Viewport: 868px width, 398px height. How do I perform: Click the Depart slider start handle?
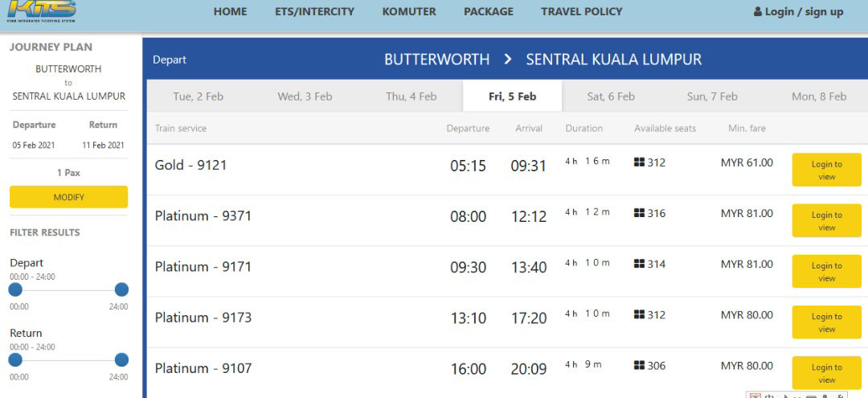15,289
